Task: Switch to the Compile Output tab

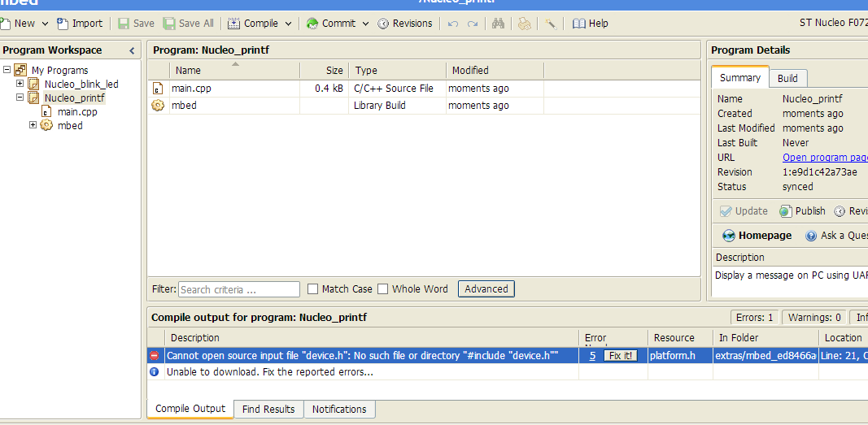Action: (190, 409)
